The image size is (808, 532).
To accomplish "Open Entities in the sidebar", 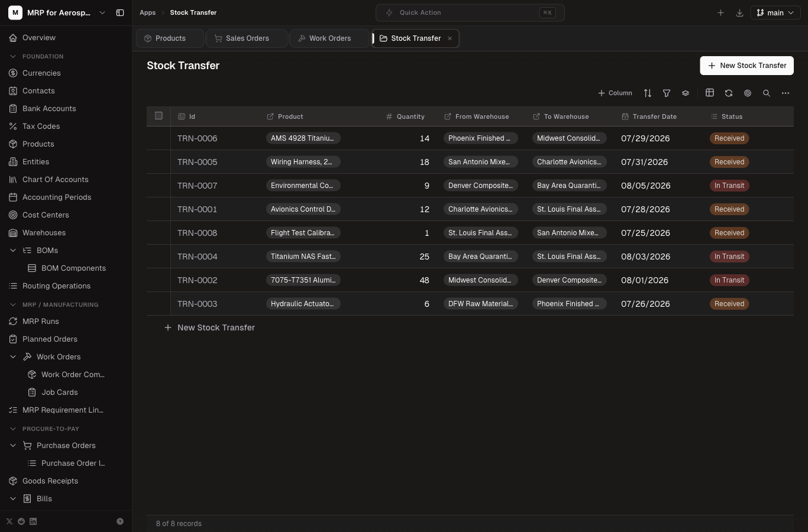I will 66,162.
